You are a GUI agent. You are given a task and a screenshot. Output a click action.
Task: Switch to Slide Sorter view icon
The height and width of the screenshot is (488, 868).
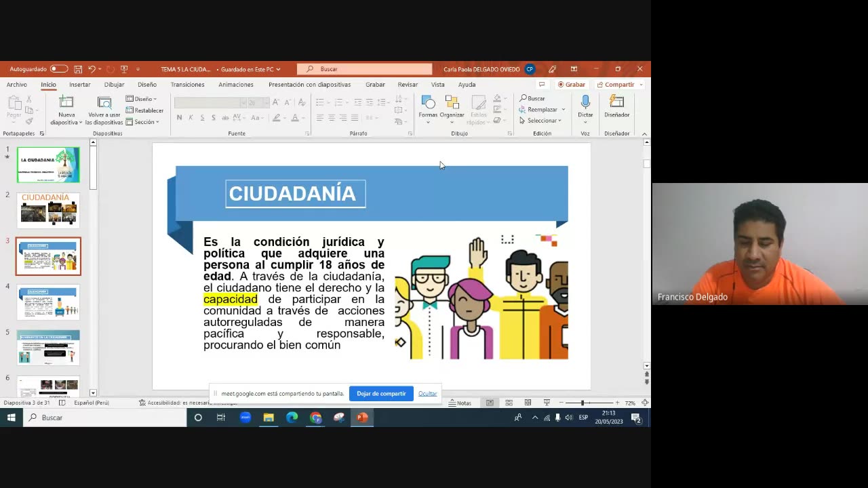pos(509,403)
